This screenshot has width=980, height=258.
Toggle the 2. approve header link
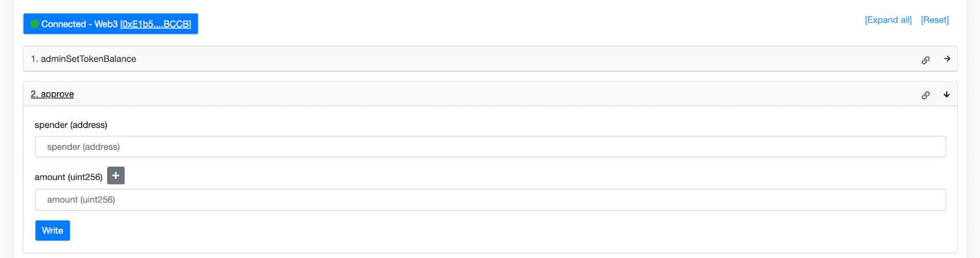coord(52,94)
